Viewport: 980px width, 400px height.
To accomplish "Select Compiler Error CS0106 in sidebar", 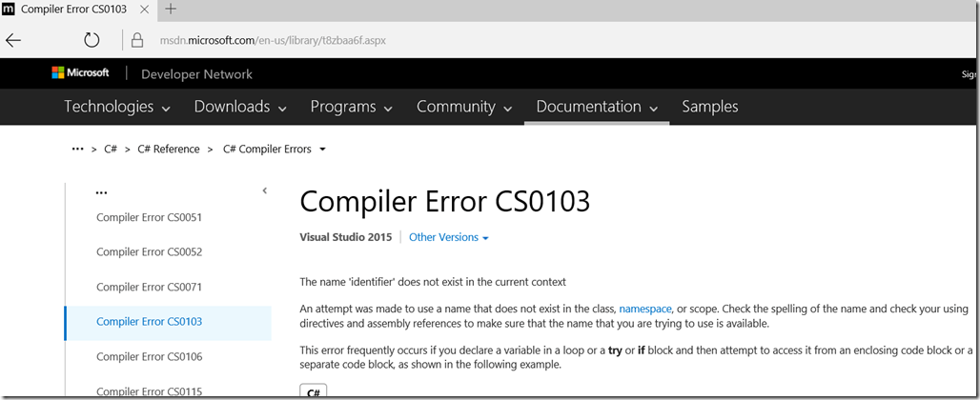I will tap(149, 357).
